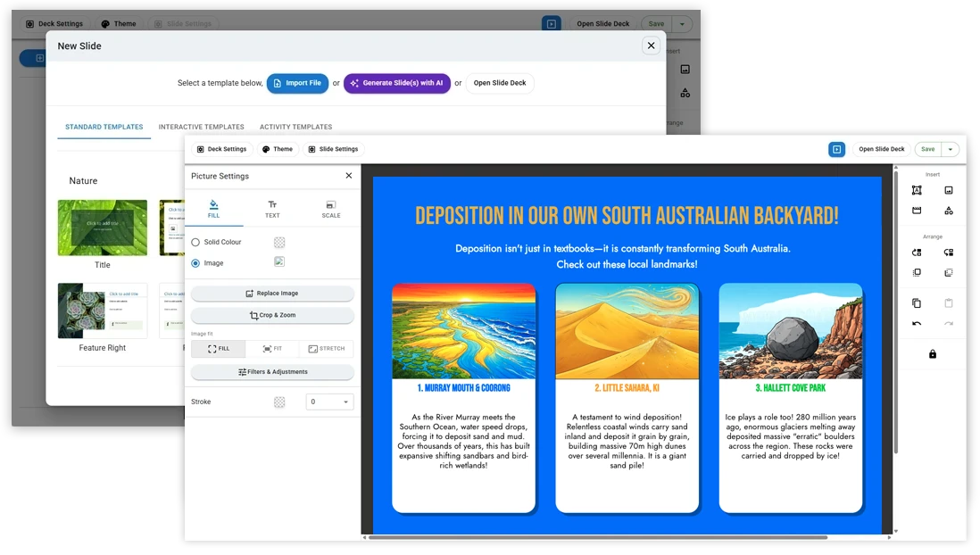This screenshot has width=980, height=555.
Task: Click the slide canvas horizontal scrollbar
Action: click(x=597, y=537)
